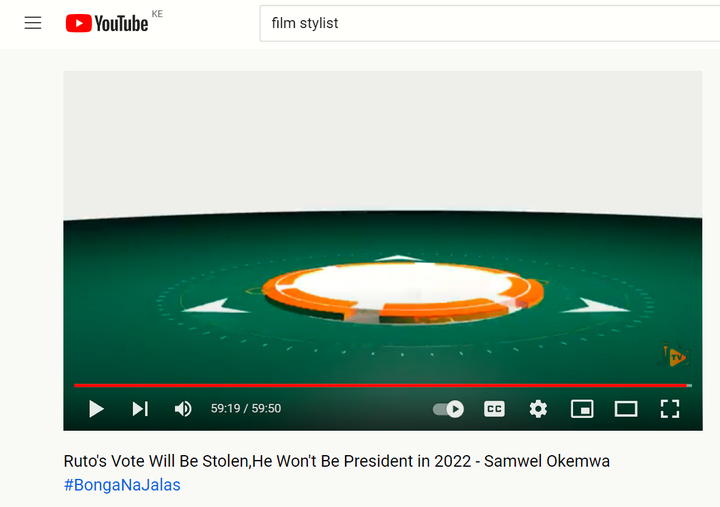Toggle the autoplay switch
Screen dimensions: 720x507
[x=449, y=409]
